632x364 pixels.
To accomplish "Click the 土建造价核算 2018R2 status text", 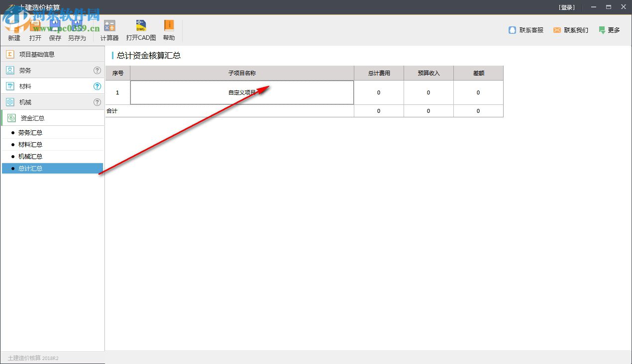I will tap(33, 358).
